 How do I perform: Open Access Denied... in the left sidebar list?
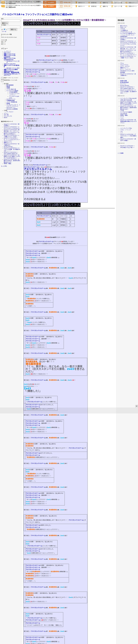click(8, 147)
